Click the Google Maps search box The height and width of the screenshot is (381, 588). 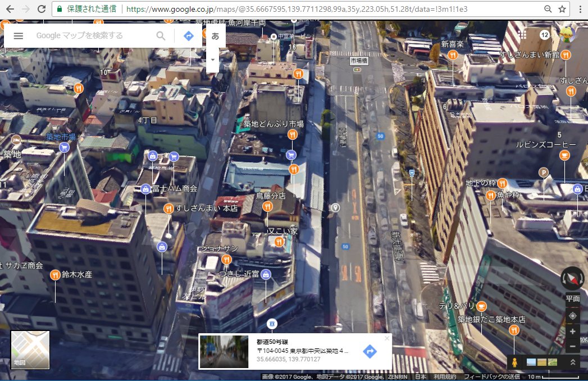(94, 35)
